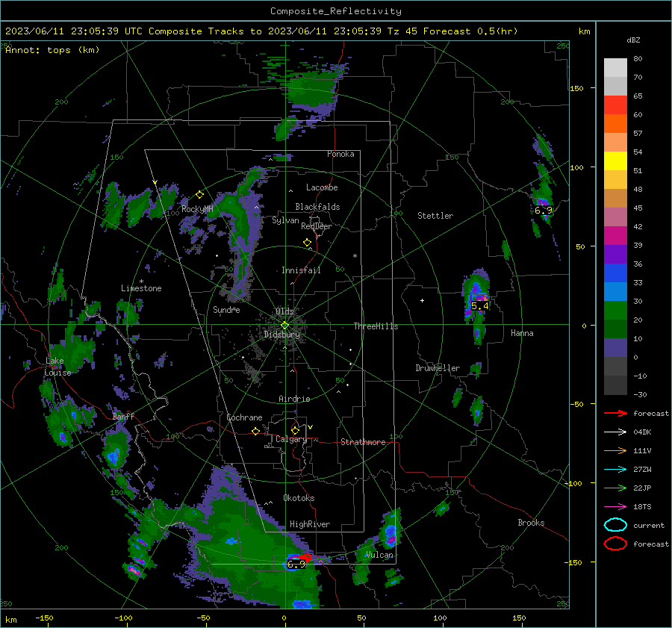Screen dimensions: 672x628
Task: Click the Innisfail city label
Action: pos(301,270)
